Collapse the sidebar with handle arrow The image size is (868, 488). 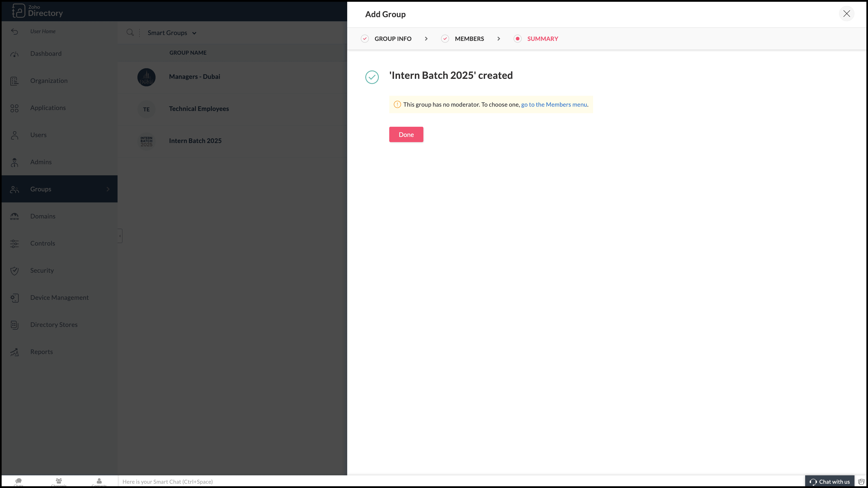[x=120, y=236]
